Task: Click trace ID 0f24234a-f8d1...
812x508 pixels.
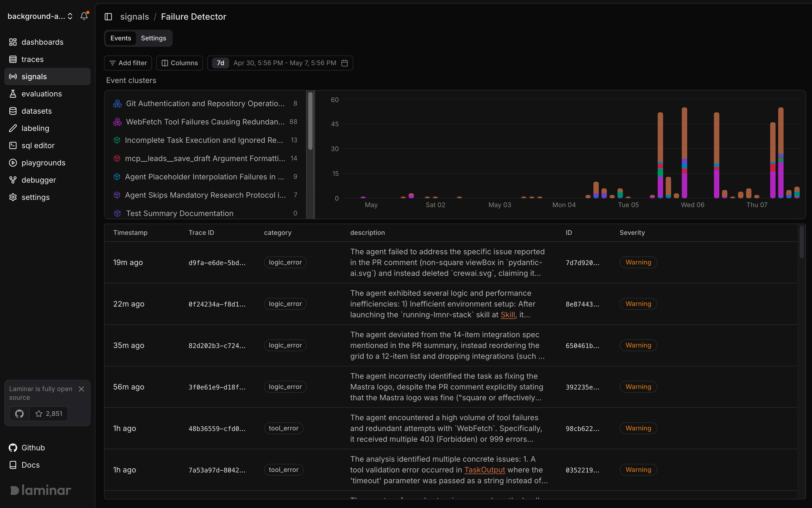Action: 217,304
